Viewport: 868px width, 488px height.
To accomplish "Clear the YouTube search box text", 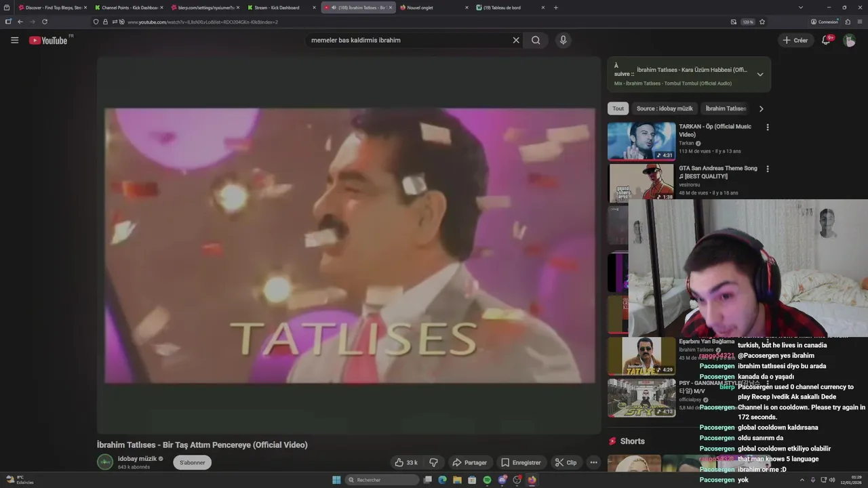I will [x=516, y=40].
